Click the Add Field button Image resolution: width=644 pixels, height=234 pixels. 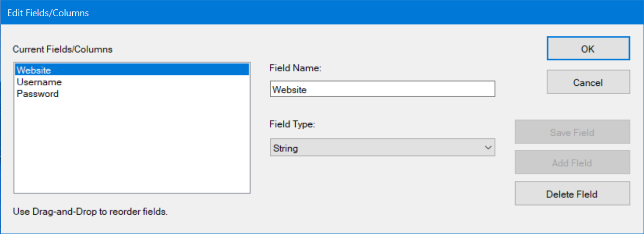pos(572,163)
